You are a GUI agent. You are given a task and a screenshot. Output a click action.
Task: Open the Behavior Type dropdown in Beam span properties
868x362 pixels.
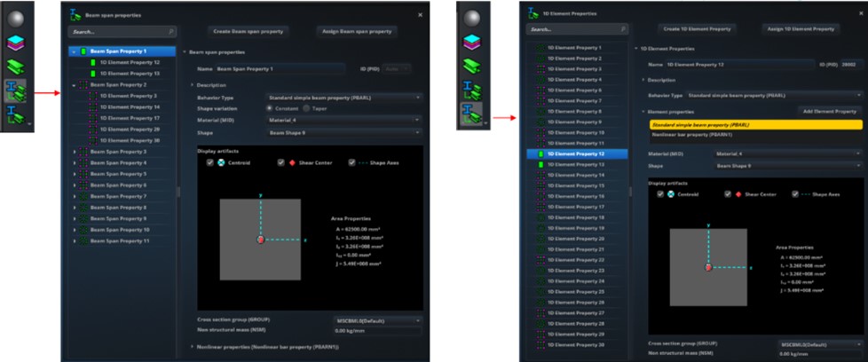(343, 97)
